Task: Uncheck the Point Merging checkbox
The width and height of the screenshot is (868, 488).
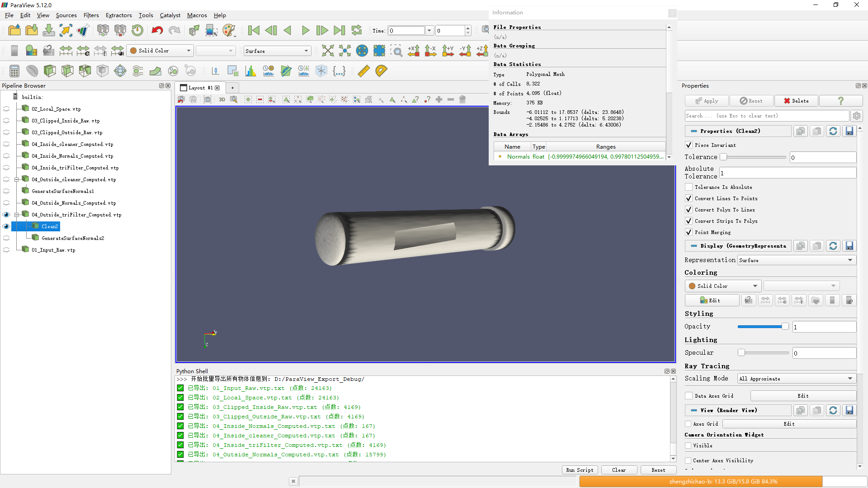Action: [689, 232]
